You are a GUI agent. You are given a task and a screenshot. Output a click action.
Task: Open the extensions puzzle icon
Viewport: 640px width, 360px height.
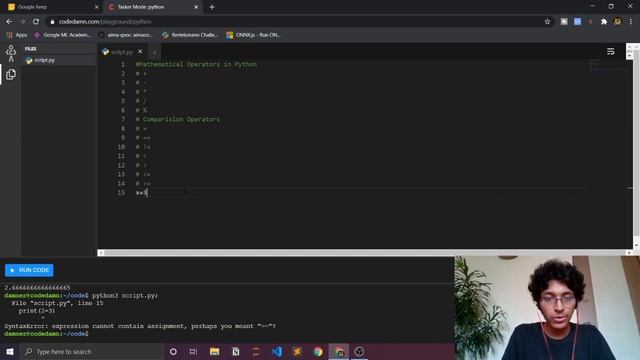point(604,22)
